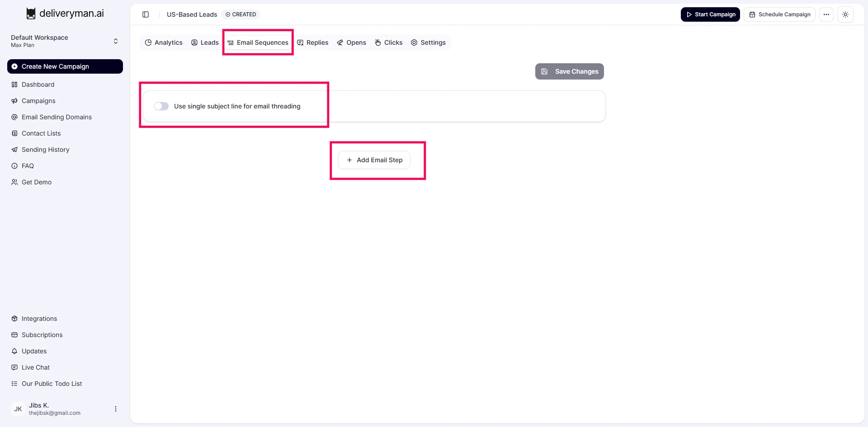868x427 pixels.
Task: Select the campaign Settings tab
Action: (428, 42)
